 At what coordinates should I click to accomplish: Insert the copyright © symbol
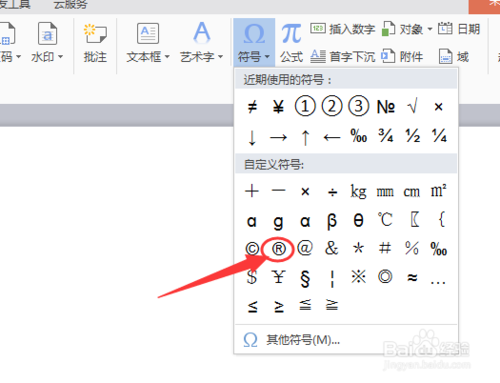[x=252, y=249]
